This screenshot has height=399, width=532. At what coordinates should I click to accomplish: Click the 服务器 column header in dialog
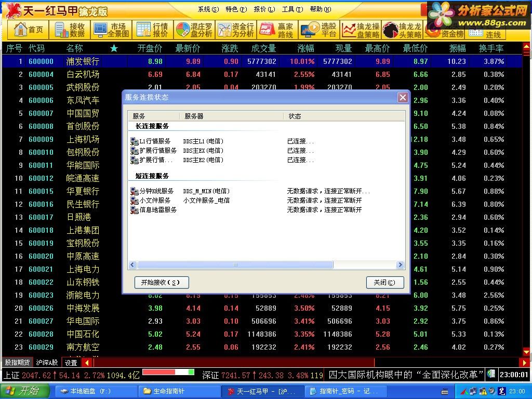[x=231, y=116]
